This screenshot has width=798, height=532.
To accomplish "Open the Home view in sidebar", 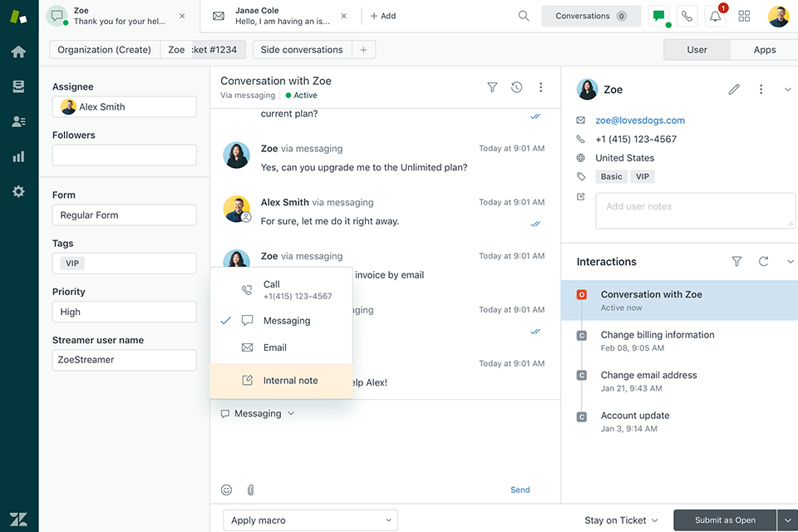I will click(x=18, y=52).
